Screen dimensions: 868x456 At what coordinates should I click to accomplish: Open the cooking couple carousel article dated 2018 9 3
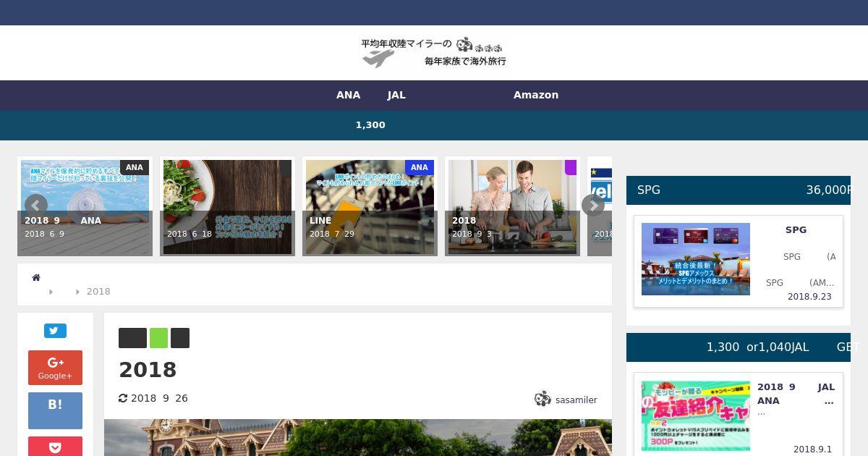(512, 206)
